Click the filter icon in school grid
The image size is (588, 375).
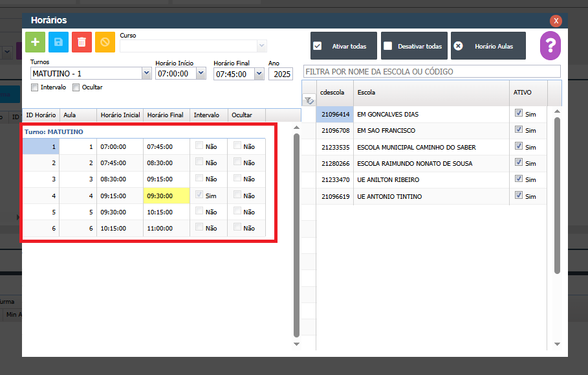pyautogui.click(x=309, y=100)
